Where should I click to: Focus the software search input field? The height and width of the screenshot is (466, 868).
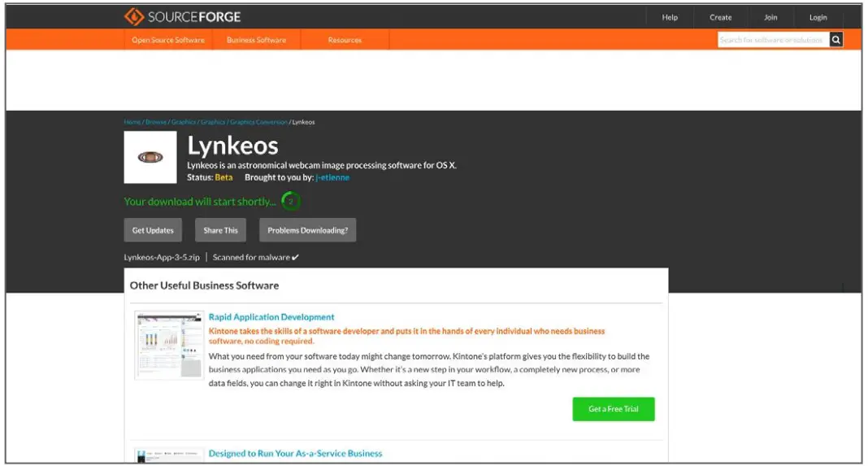click(x=772, y=40)
